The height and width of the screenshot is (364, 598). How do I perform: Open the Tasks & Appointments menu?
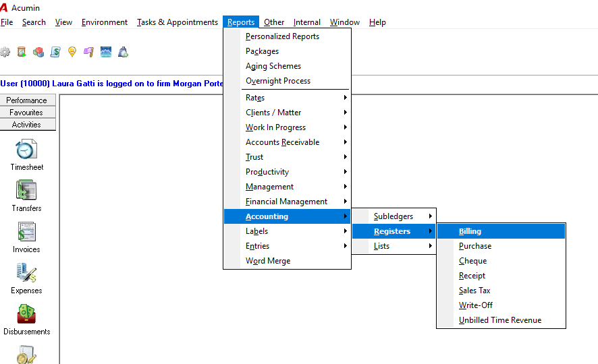click(x=178, y=22)
